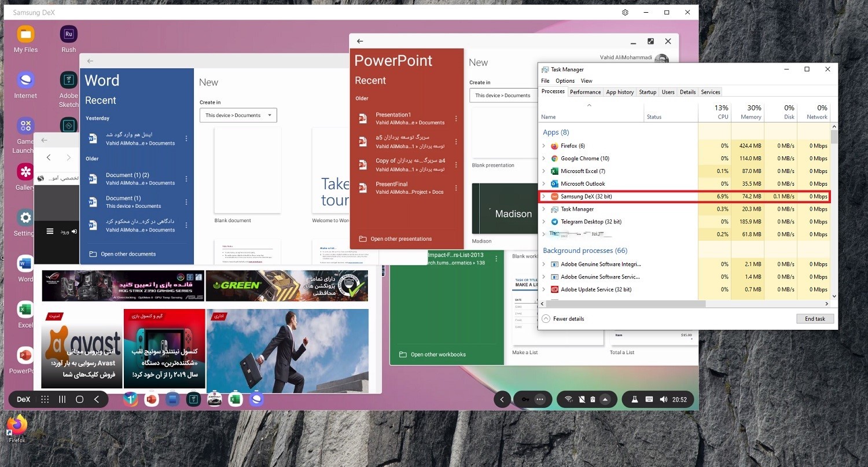Go back in the Word window
Viewport: 868px width, 467px height.
pos(90,61)
